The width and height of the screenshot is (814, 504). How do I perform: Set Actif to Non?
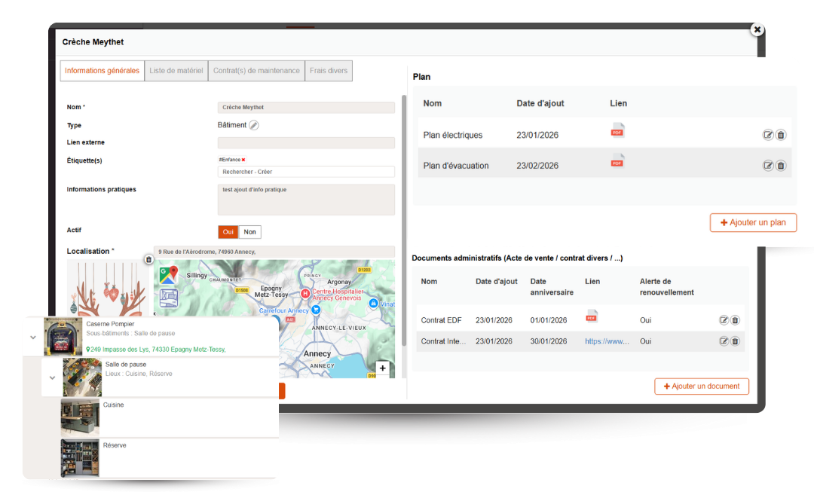249,232
